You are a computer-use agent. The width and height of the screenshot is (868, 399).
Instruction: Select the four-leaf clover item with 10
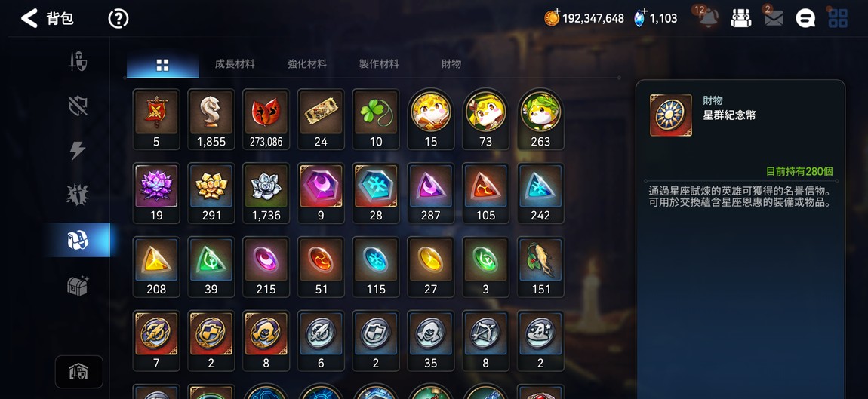376,119
